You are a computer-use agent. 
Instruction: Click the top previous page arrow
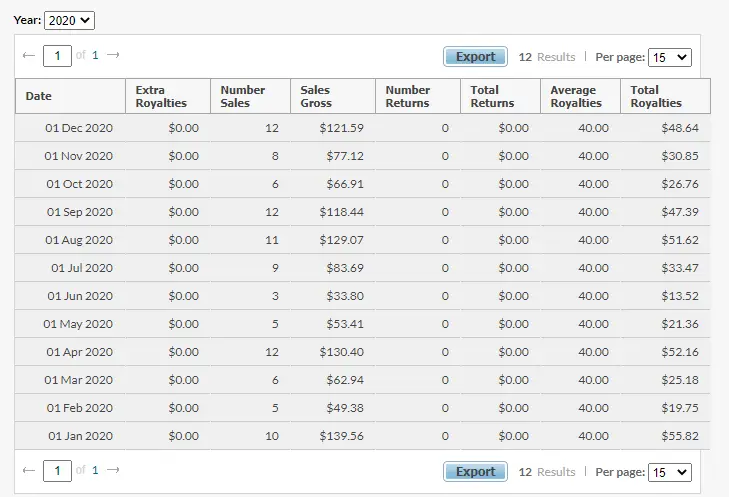pos(29,55)
